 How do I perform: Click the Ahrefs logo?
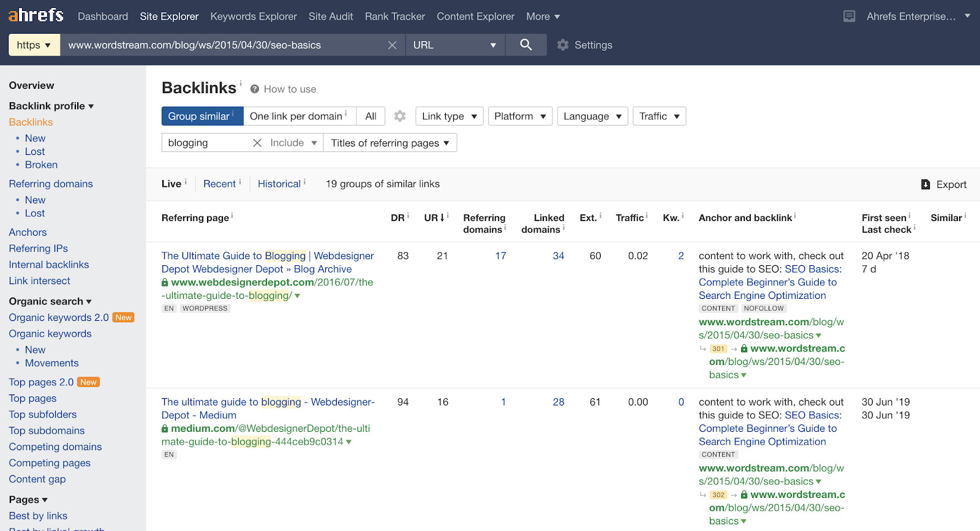[36, 15]
